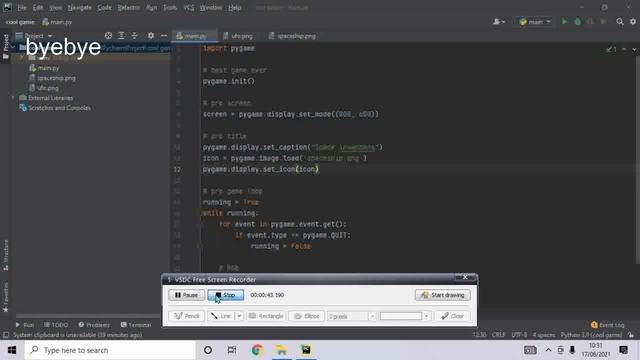Switch to the ufo.png editor tab

click(238, 36)
